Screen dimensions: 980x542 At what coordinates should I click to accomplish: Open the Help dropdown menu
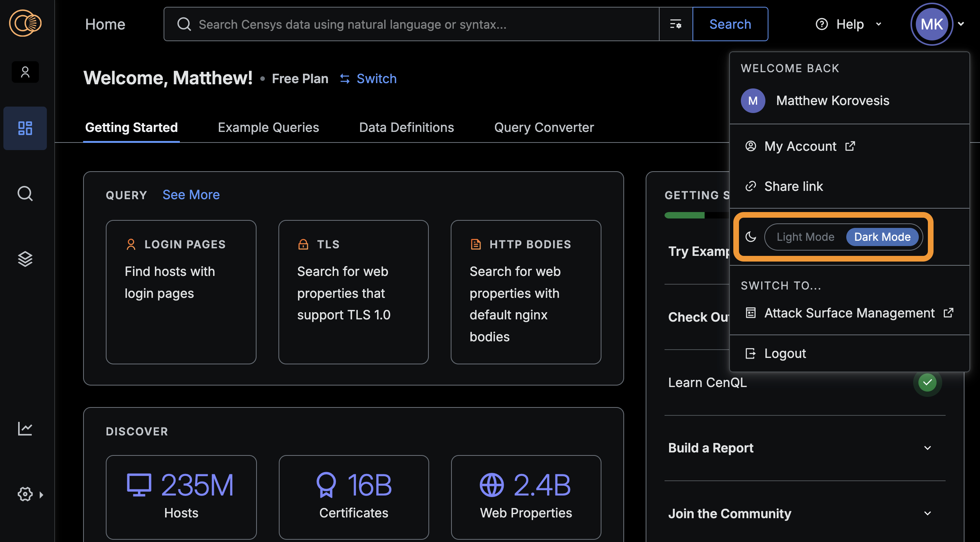[x=849, y=24]
